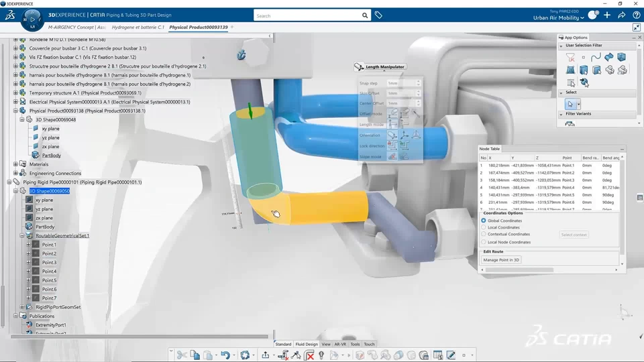Switch to AR-VR tab

pos(340,345)
